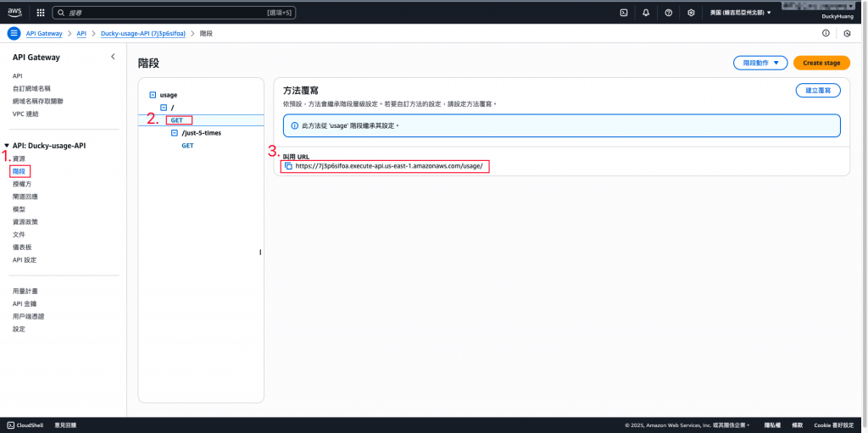Open the AWS home logo
The image size is (868, 433).
tap(14, 12)
